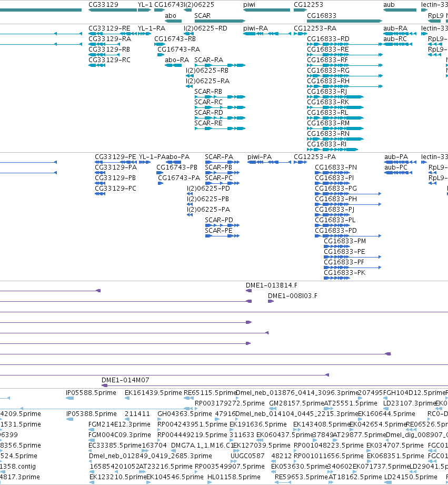Click the aub gene label
Viewport: 448px width, 485px height.
coord(389,5)
